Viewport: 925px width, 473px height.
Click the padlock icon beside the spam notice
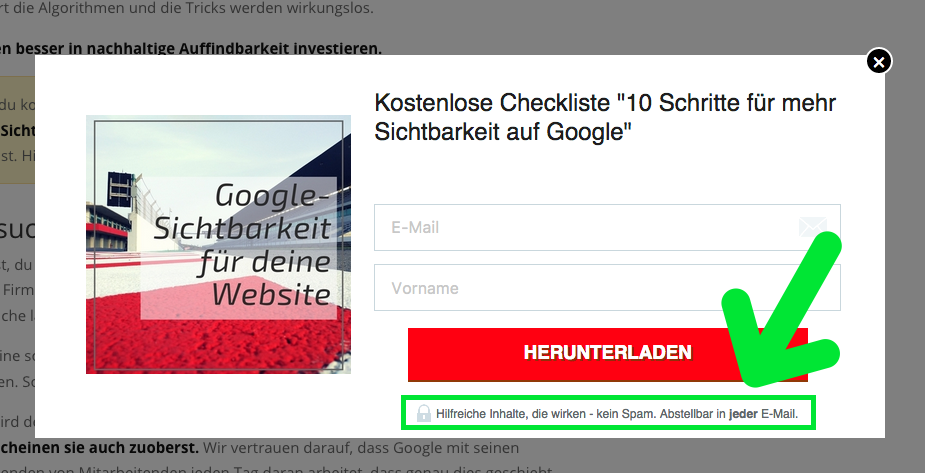coord(424,413)
